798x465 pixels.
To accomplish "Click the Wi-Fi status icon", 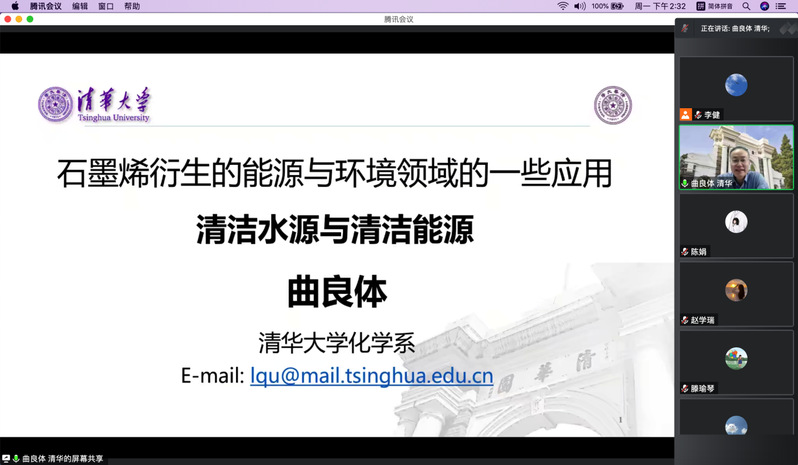I will pyautogui.click(x=562, y=6).
